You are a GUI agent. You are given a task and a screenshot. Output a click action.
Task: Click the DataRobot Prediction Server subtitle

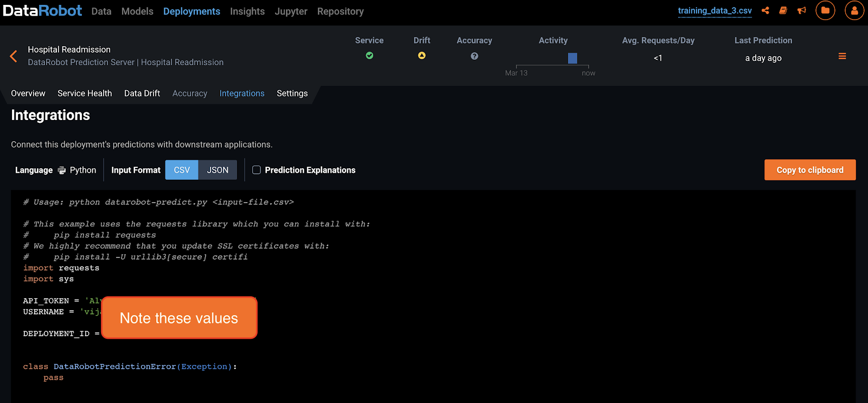click(x=126, y=62)
